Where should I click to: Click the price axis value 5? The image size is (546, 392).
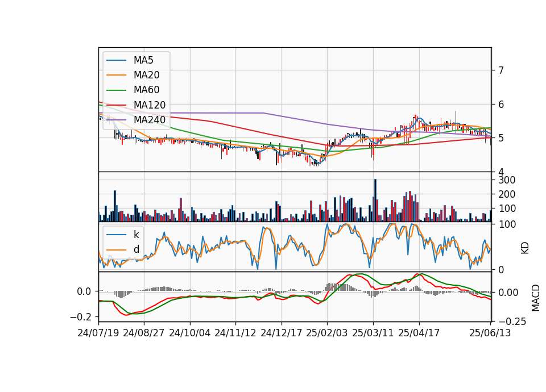coord(501,138)
